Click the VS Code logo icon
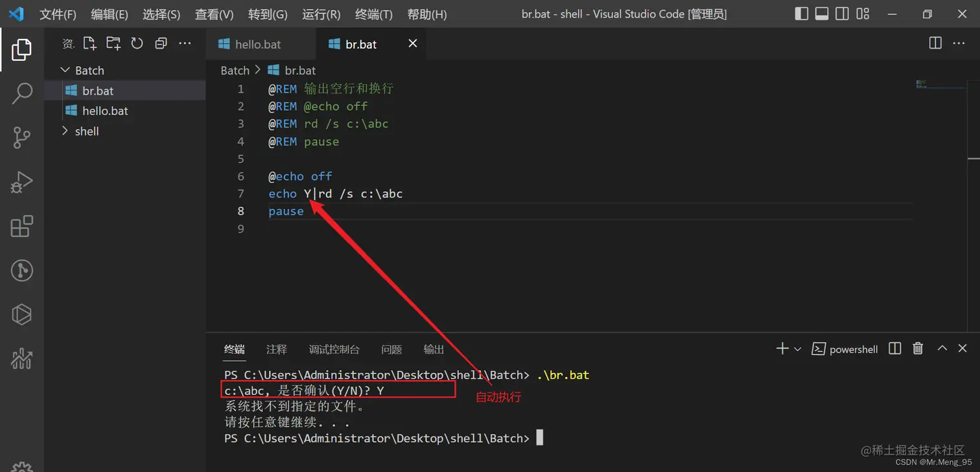The height and width of the screenshot is (472, 980). pos(16,14)
